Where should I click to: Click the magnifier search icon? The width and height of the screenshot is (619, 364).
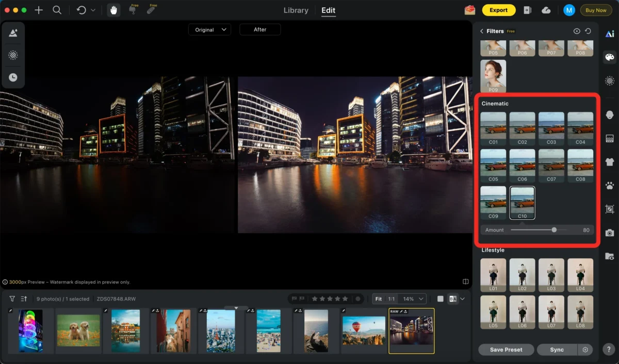click(x=57, y=10)
